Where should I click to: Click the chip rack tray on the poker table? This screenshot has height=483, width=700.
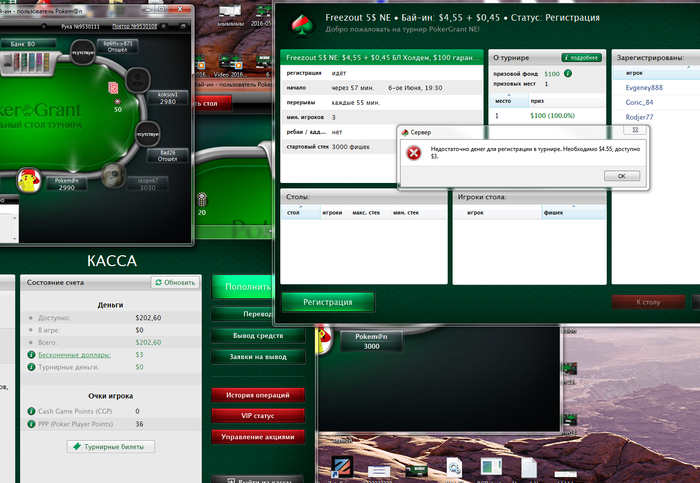(29, 63)
